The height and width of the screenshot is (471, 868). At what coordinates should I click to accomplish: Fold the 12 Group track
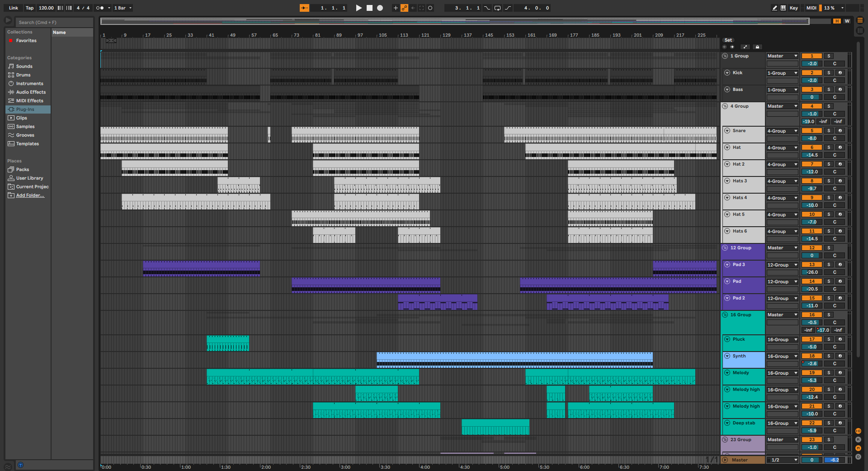[x=725, y=248]
